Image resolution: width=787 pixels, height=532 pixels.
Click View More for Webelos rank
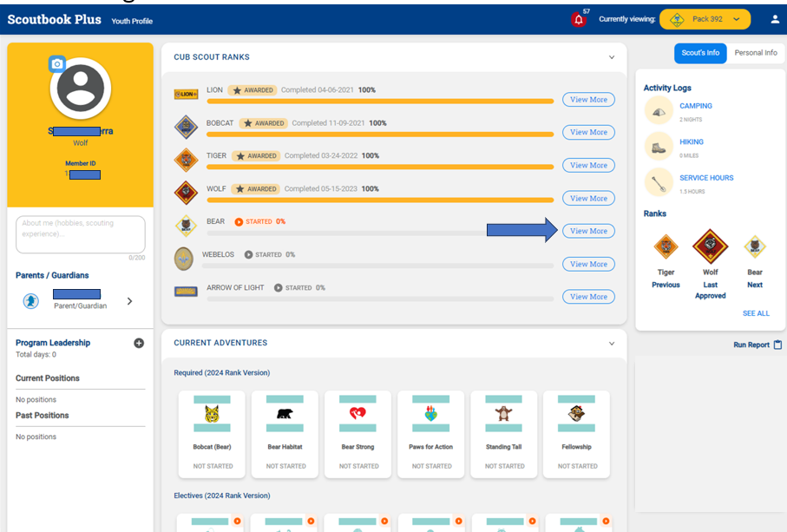[588, 264]
